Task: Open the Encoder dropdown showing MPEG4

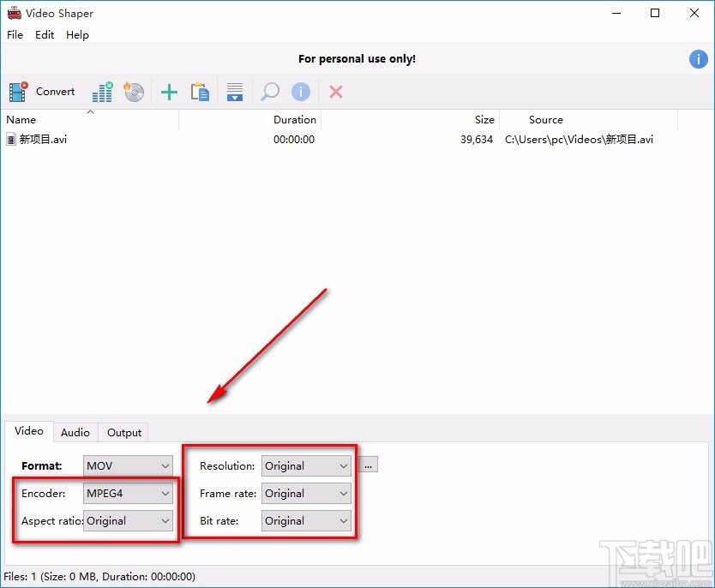Action: pos(128,493)
